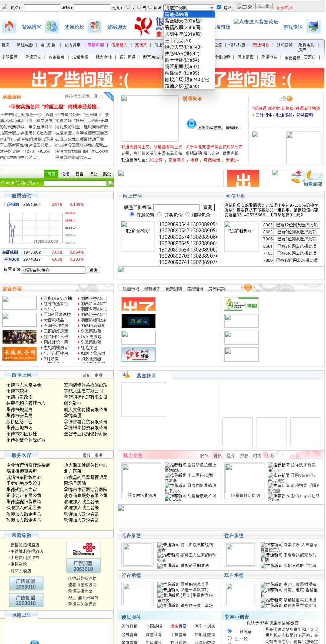Viewport: 326px width, 644px height.
Task: Click the icon beside 紫塞社区 heading
Action: [x=126, y=375]
